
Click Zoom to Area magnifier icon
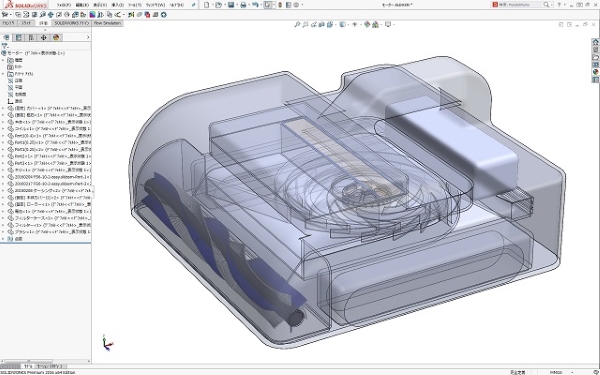305,24
